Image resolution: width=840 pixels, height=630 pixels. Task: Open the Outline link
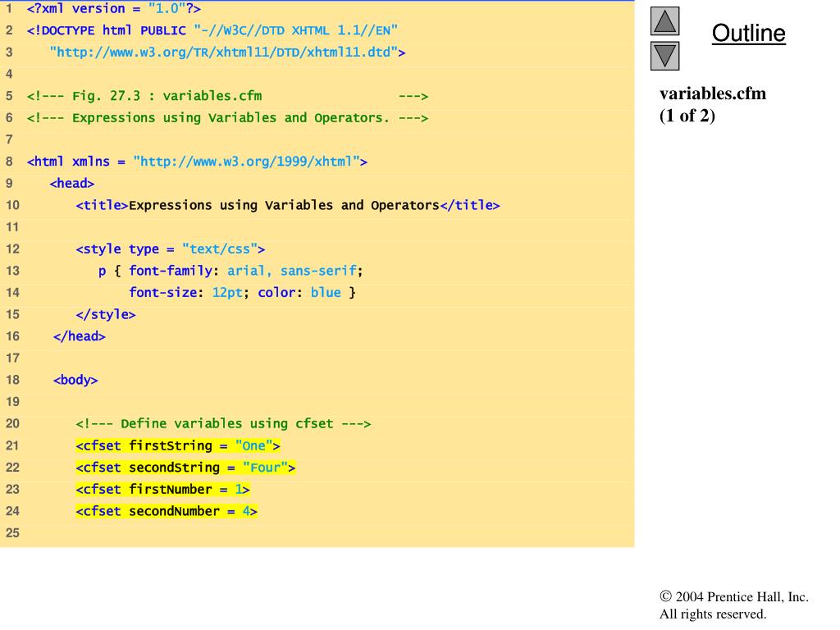coord(748,33)
